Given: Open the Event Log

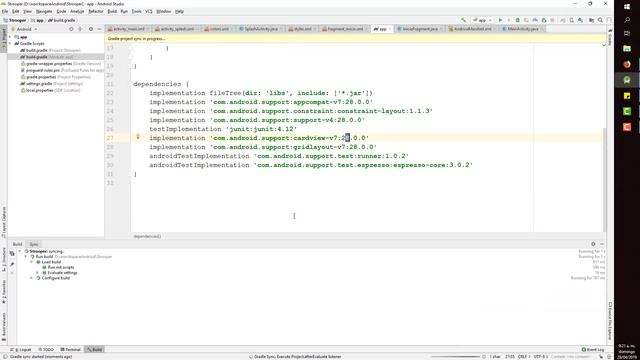Looking at the screenshot, I should click(x=593, y=350).
